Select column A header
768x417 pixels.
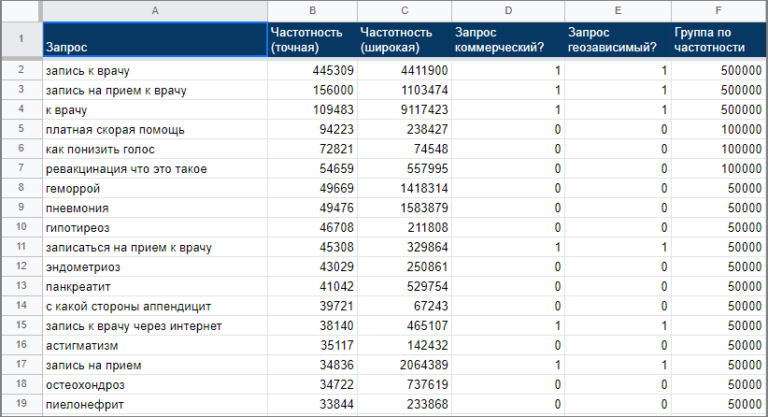point(153,10)
